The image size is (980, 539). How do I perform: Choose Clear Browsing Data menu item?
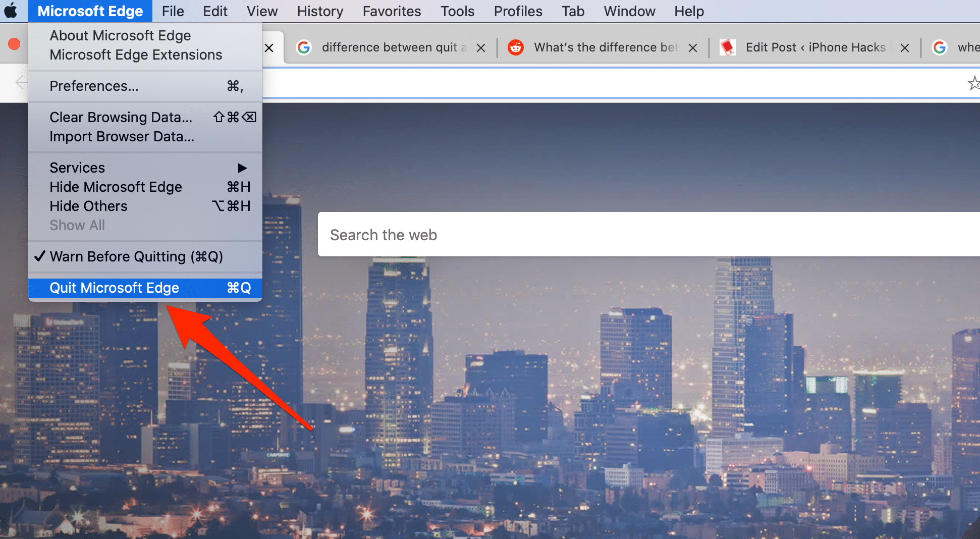tap(121, 117)
